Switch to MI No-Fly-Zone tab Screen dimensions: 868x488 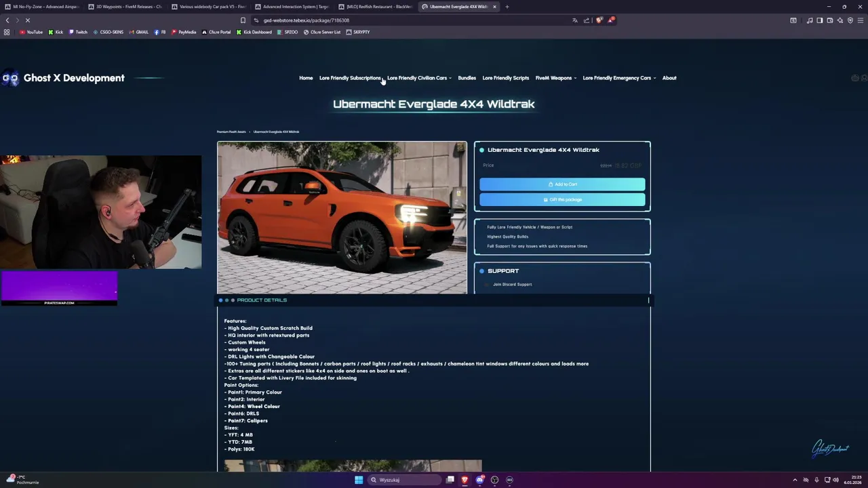point(42,7)
